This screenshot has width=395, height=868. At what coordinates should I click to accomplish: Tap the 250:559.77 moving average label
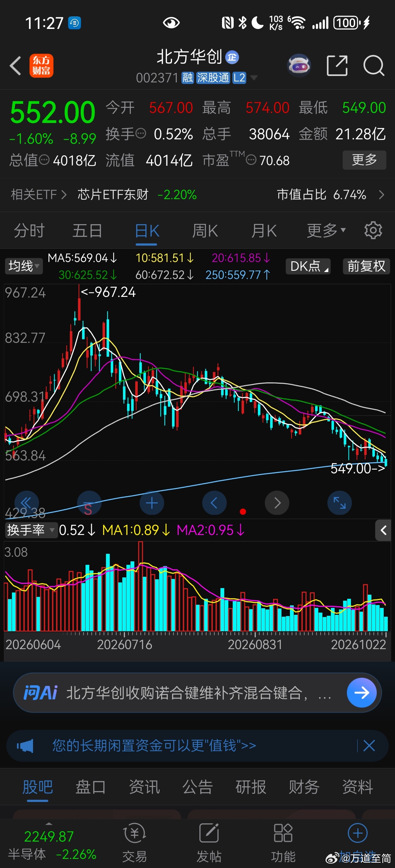(x=238, y=275)
